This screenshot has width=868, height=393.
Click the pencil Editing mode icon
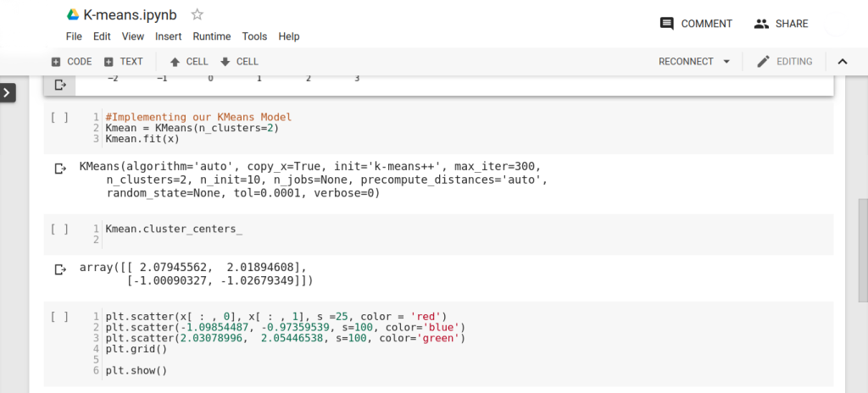click(x=763, y=62)
